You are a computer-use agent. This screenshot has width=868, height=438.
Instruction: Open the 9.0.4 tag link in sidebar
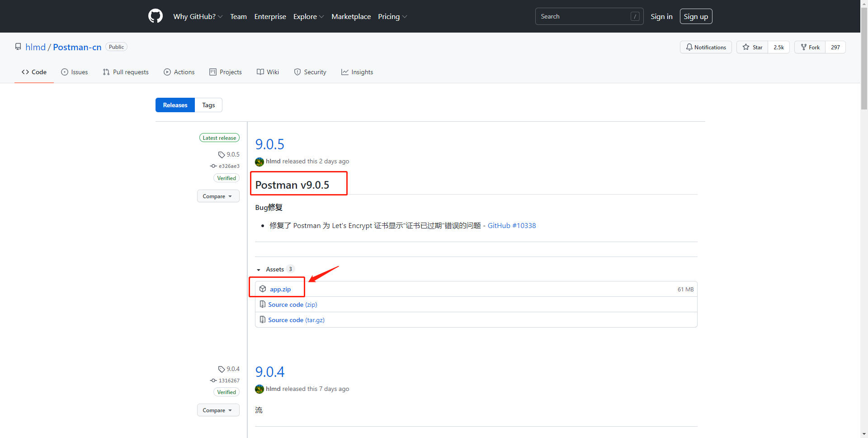pyautogui.click(x=229, y=369)
